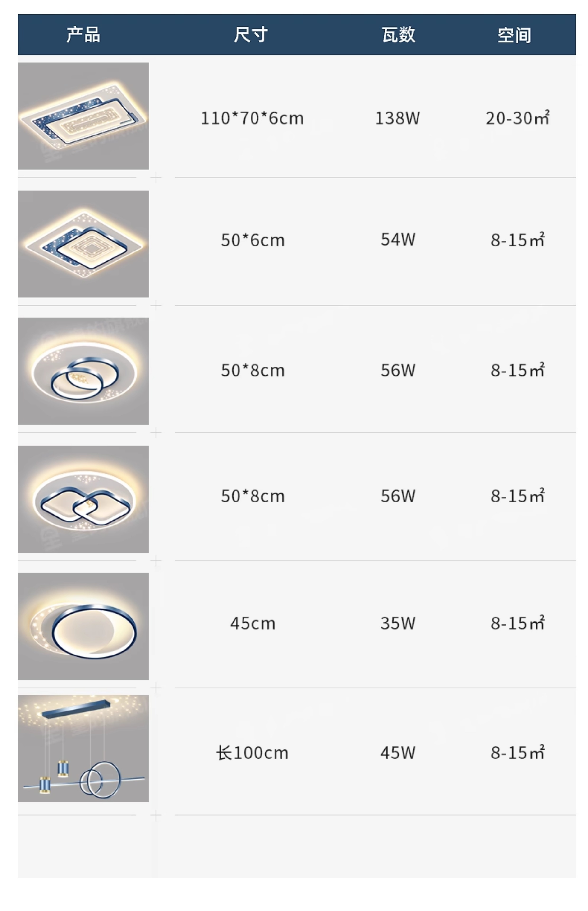
Task: Click the round lamp with interlocking diamonds thumbnail
Action: pyautogui.click(x=83, y=499)
